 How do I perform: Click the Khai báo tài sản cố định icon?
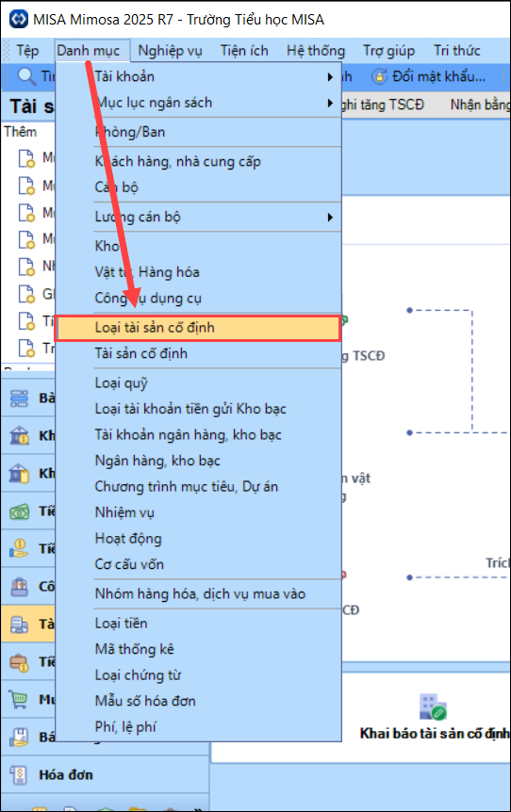tap(433, 706)
